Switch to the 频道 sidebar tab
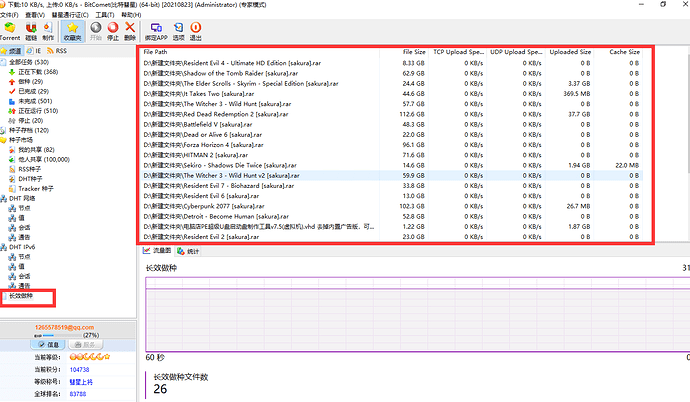The width and height of the screenshot is (690, 402). [11, 51]
